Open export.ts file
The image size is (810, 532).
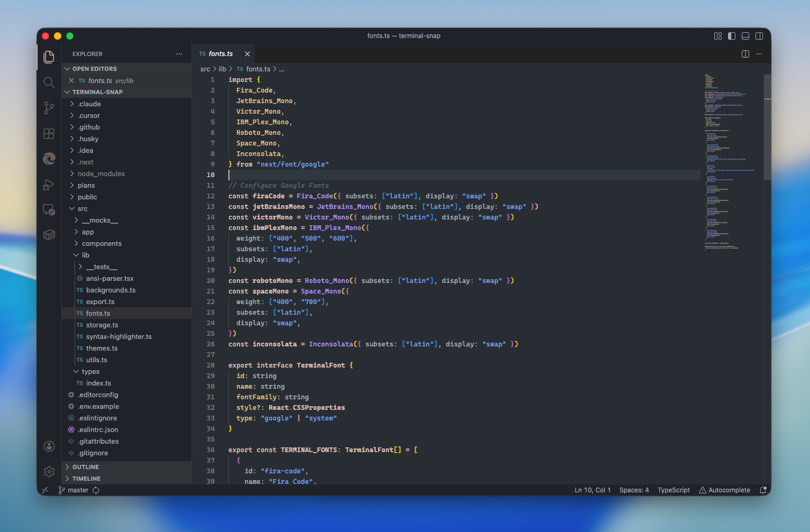pyautogui.click(x=126, y=302)
